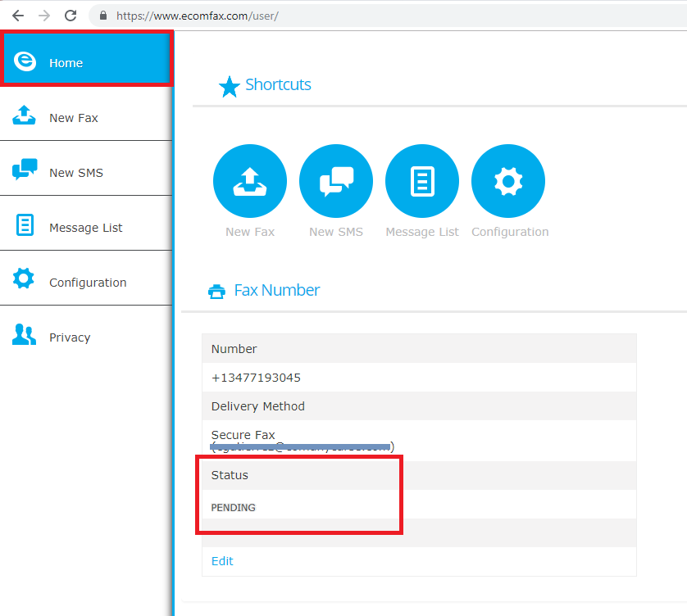687x616 pixels.
Task: Click the New Fax circular shortcut icon
Action: coord(250,181)
